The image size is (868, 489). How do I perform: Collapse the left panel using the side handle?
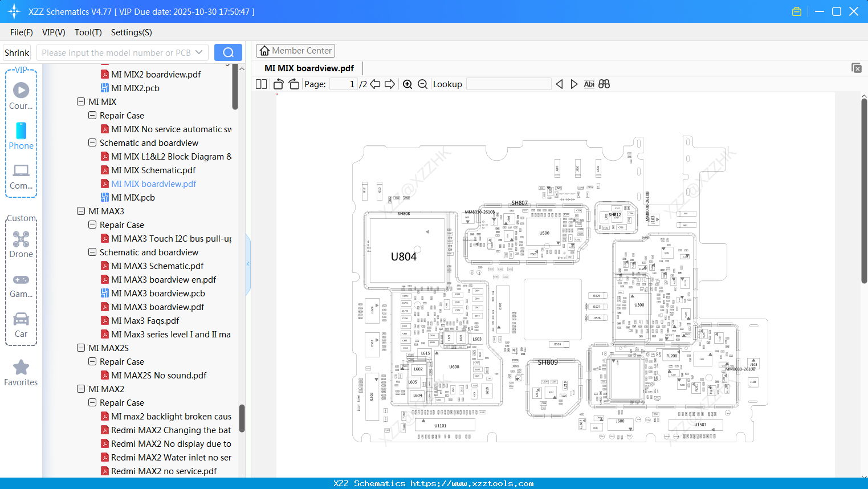tap(248, 264)
